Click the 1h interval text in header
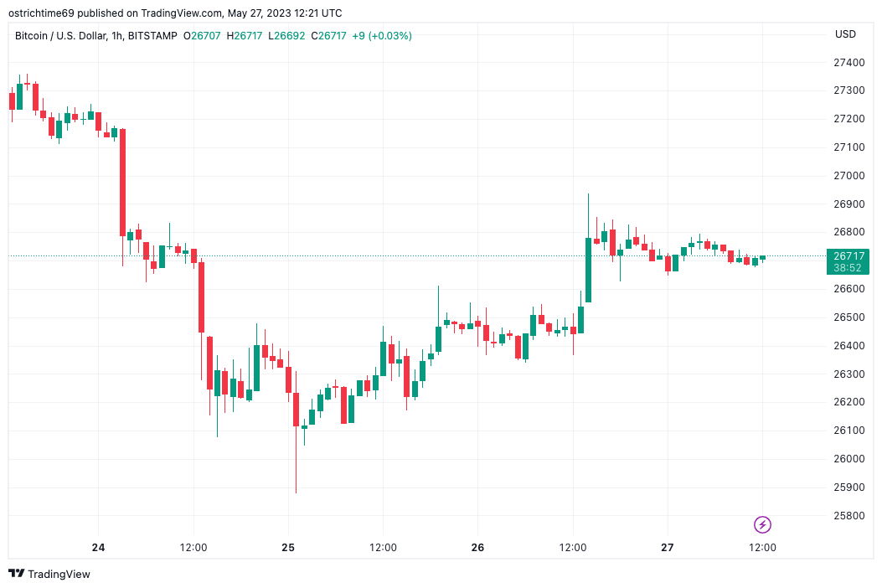Image resolution: width=882 pixels, height=588 pixels. coord(116,36)
